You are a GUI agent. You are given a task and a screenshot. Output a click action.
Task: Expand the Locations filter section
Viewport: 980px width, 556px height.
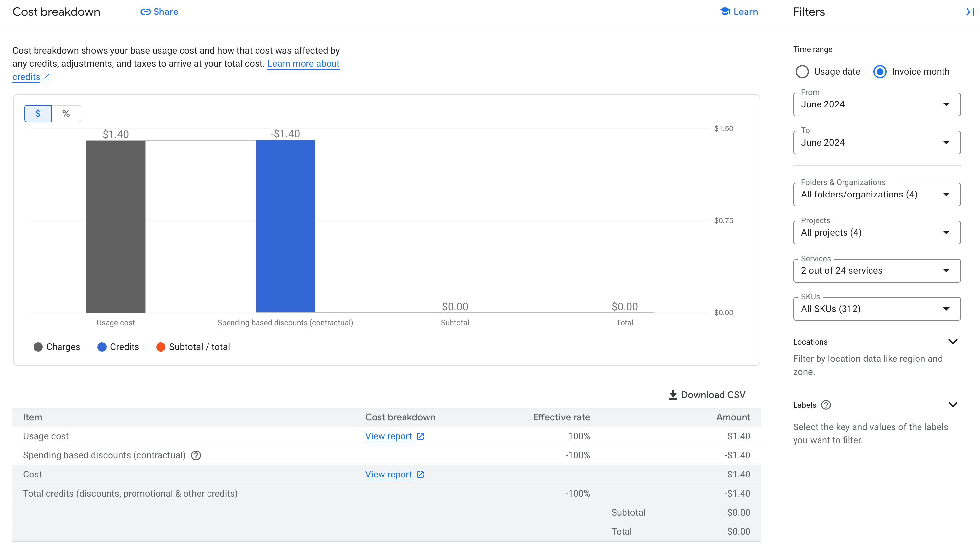(953, 342)
